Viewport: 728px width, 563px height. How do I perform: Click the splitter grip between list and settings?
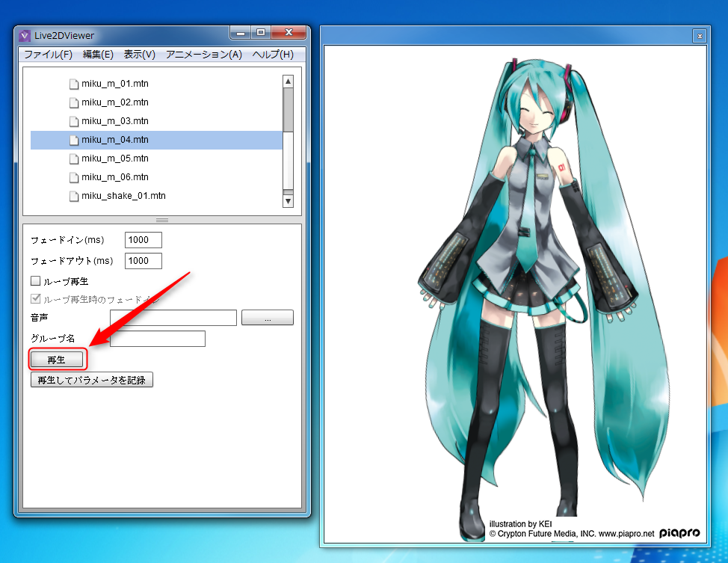[x=162, y=220]
